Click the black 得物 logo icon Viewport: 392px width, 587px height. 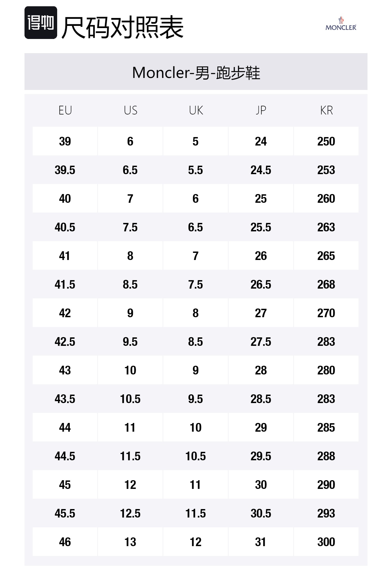(41, 23)
